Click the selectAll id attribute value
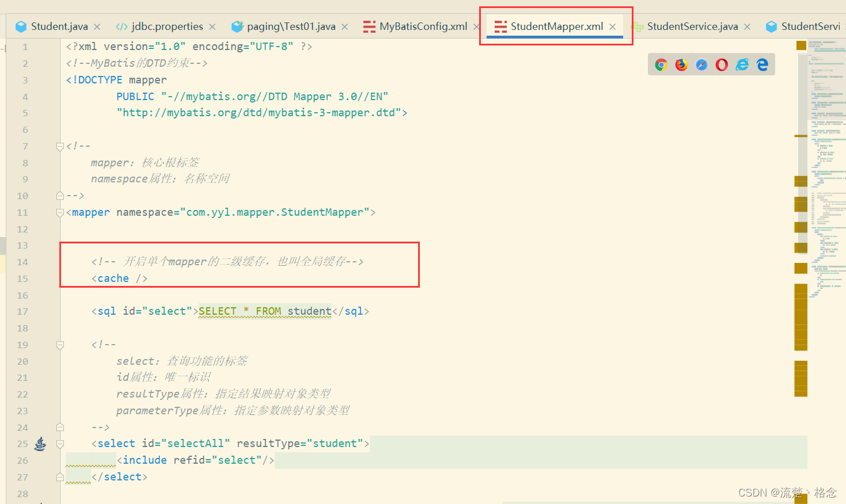 pos(195,444)
